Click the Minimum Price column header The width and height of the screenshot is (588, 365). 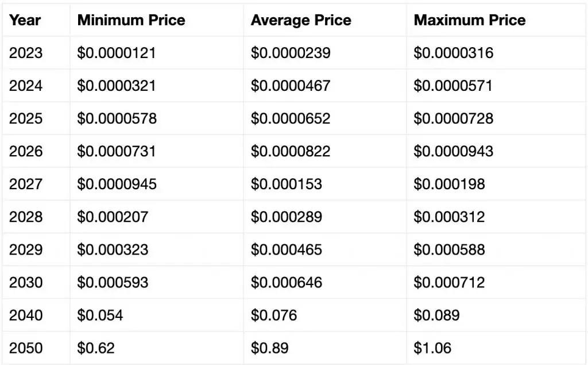[x=131, y=20]
